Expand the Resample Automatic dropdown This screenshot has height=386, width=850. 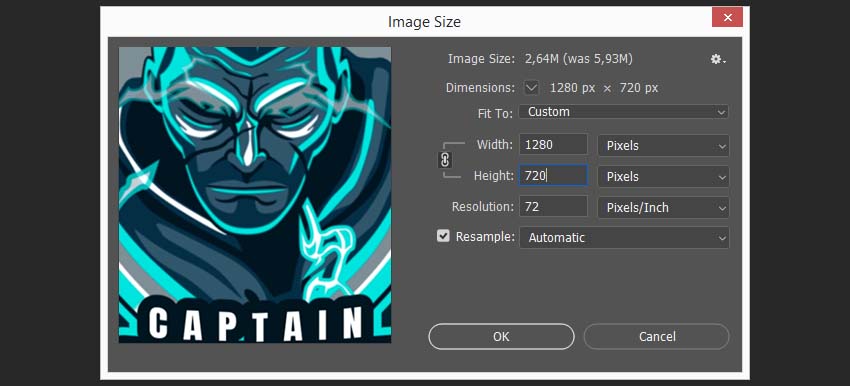[624, 237]
